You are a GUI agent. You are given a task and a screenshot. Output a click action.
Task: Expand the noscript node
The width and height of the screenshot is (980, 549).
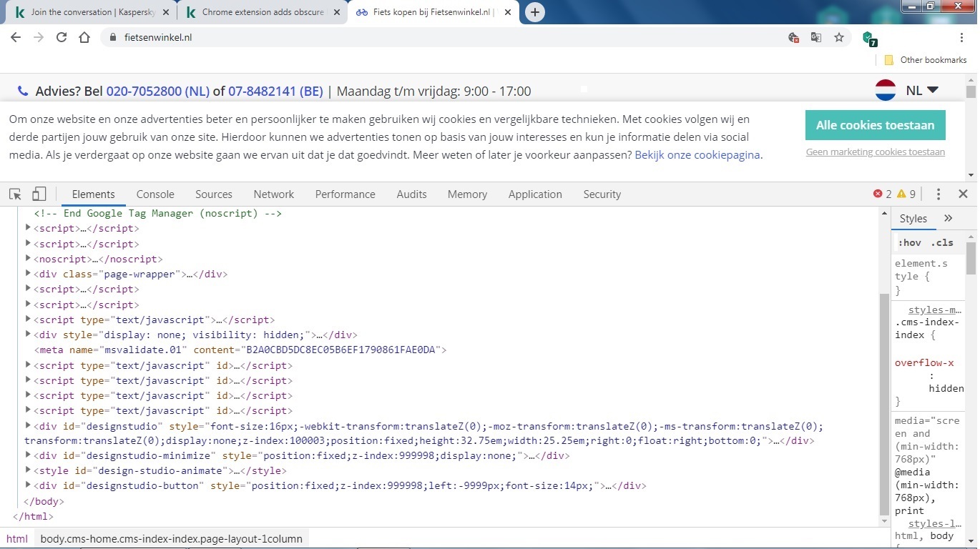coord(28,259)
